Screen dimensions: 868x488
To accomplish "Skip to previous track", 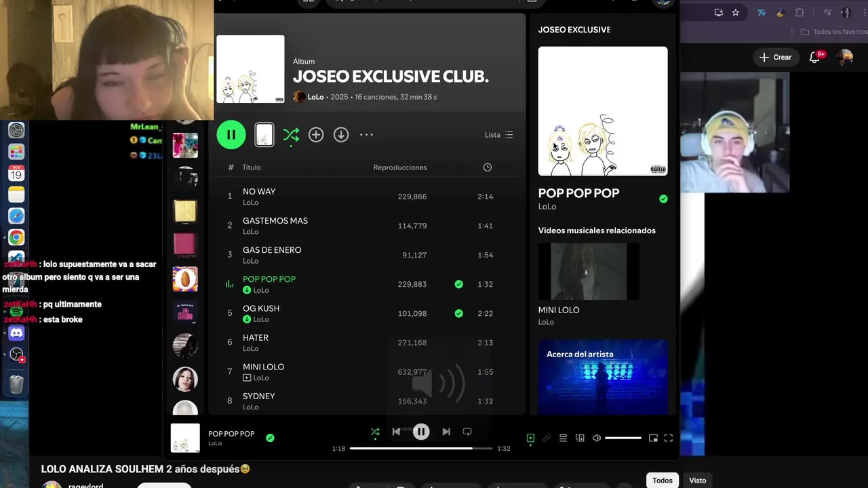I will pyautogui.click(x=396, y=432).
